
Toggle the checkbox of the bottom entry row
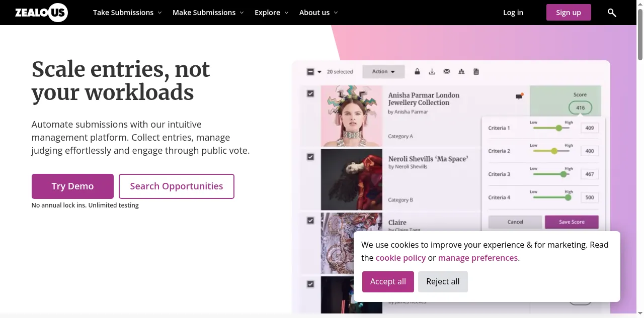coord(310,284)
